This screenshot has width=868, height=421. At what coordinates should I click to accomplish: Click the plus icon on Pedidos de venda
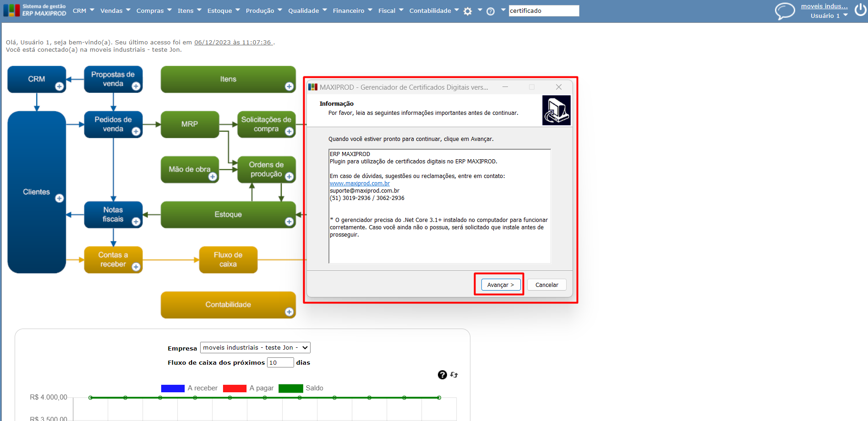[136, 132]
